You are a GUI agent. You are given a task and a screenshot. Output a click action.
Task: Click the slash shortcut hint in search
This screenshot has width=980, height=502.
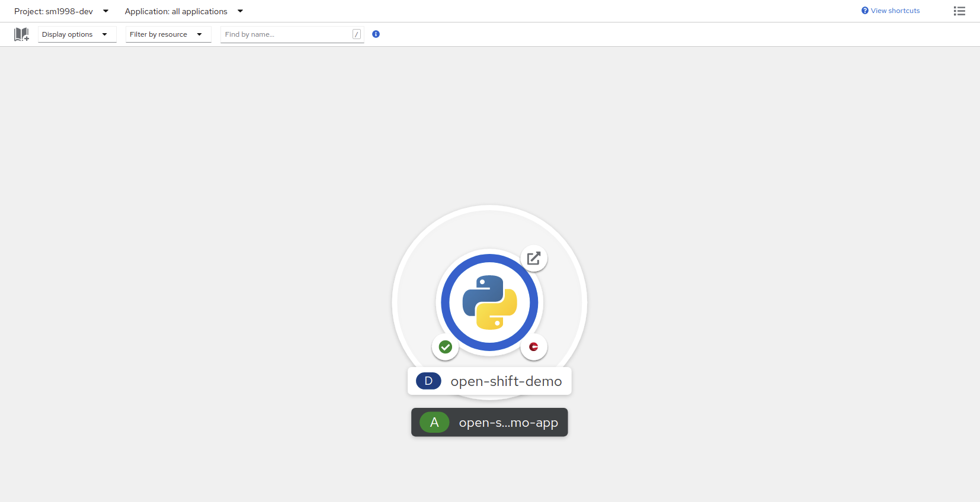click(357, 34)
